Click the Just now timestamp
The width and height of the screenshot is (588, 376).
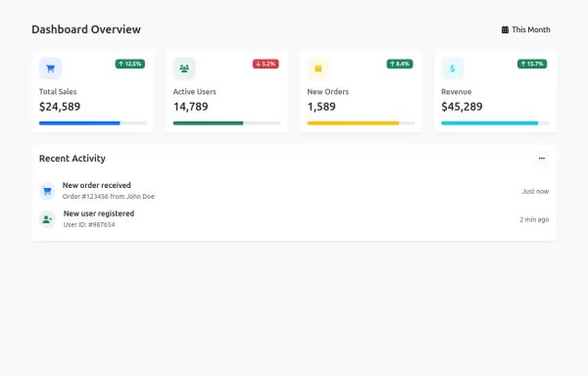pyautogui.click(x=535, y=191)
